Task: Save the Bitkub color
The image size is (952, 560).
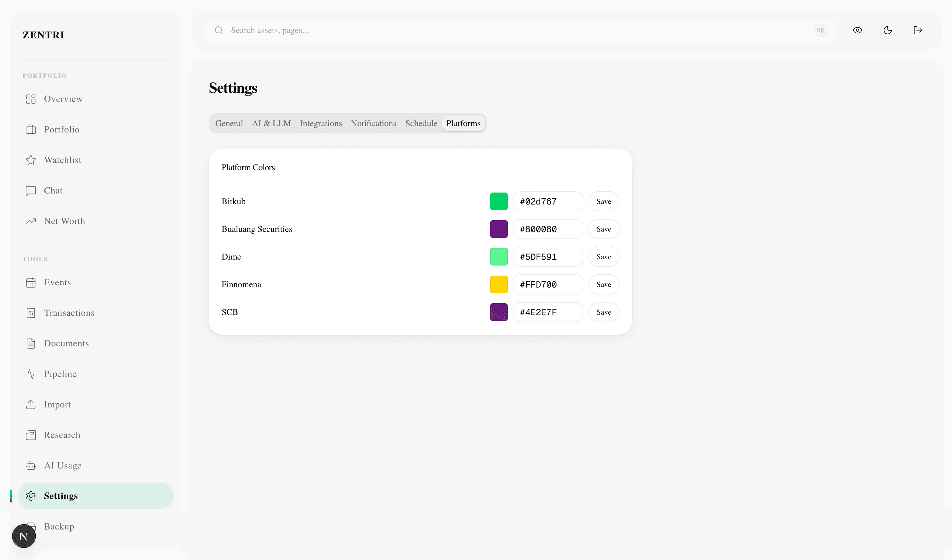Action: pyautogui.click(x=604, y=201)
